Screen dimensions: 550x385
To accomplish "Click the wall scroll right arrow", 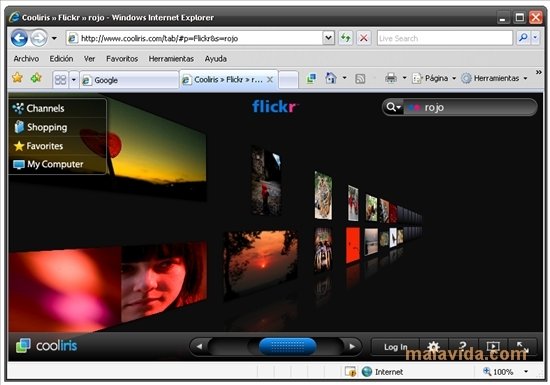I will coord(352,346).
